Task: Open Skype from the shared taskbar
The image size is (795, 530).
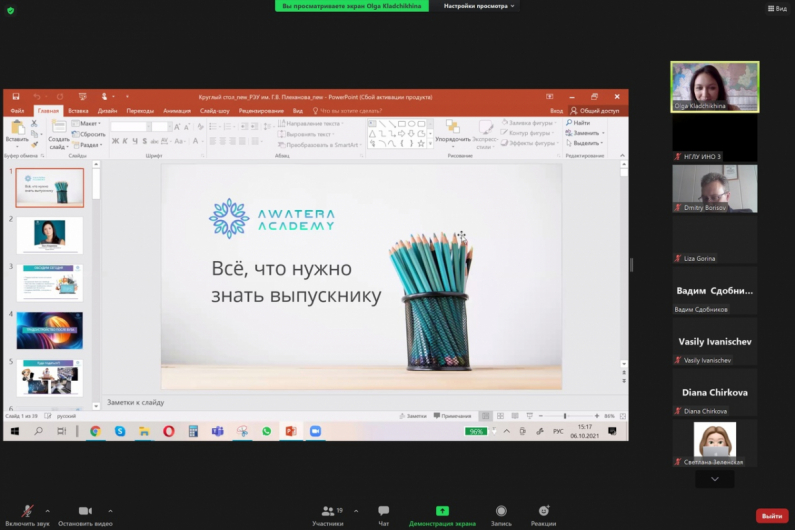Action: click(x=120, y=431)
